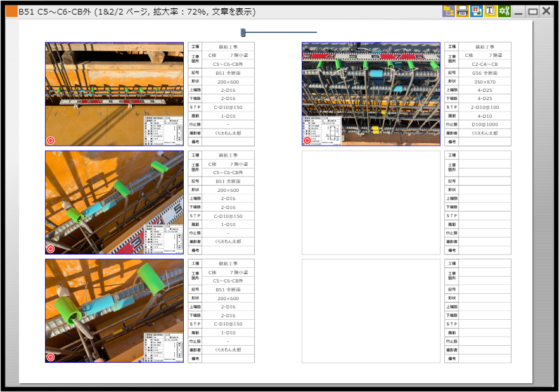Image resolution: width=559 pixels, height=392 pixels.
Task: Toggle the text display 'T' icon
Action: coord(490,11)
